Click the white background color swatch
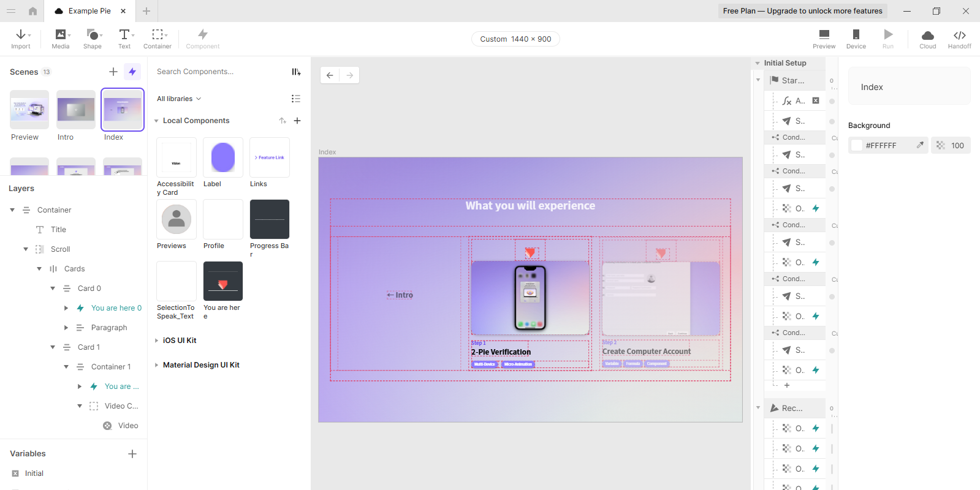Viewport: 980px width, 490px height. point(857,145)
